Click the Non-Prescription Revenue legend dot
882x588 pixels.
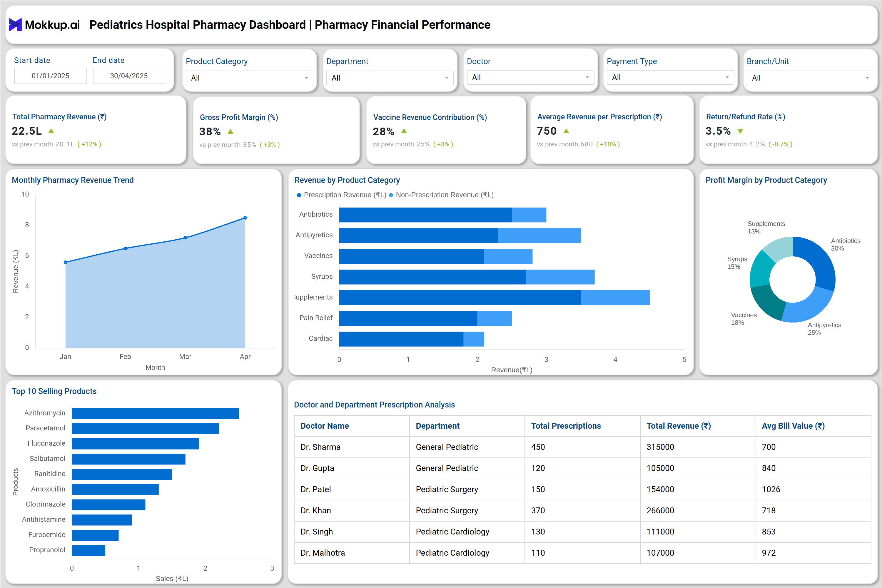tap(391, 195)
